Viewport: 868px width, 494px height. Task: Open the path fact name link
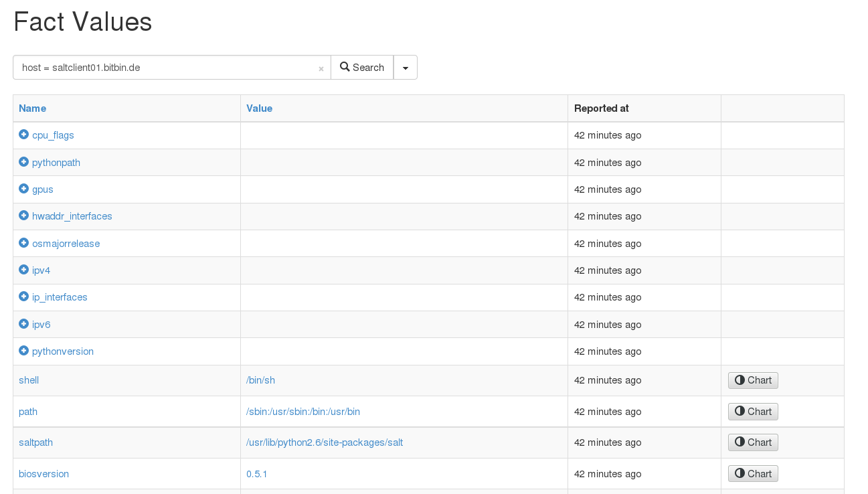point(28,412)
